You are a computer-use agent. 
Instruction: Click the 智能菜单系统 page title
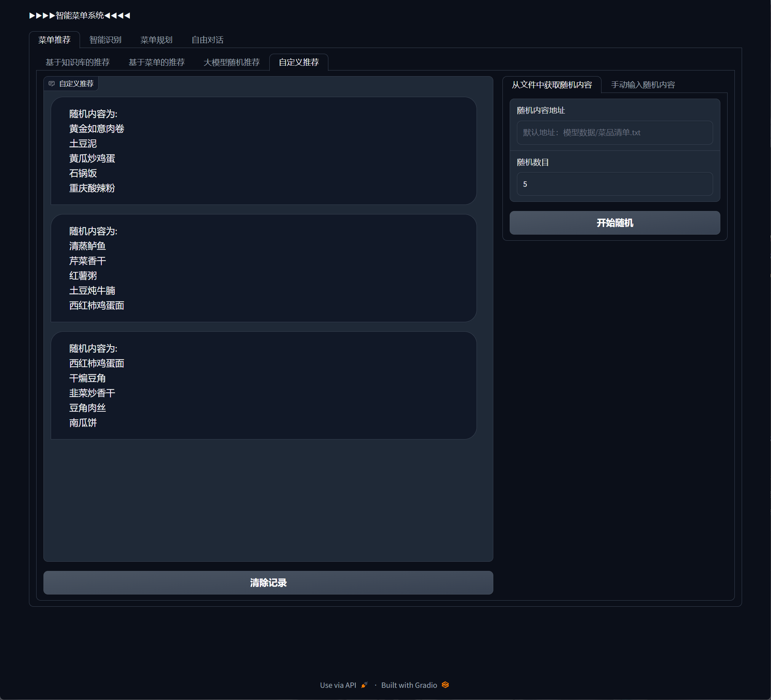tap(80, 16)
